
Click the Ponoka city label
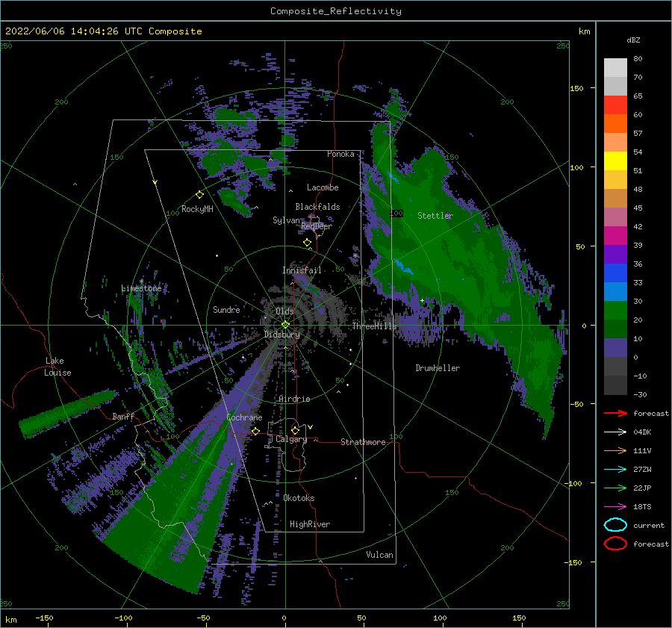click(x=340, y=154)
